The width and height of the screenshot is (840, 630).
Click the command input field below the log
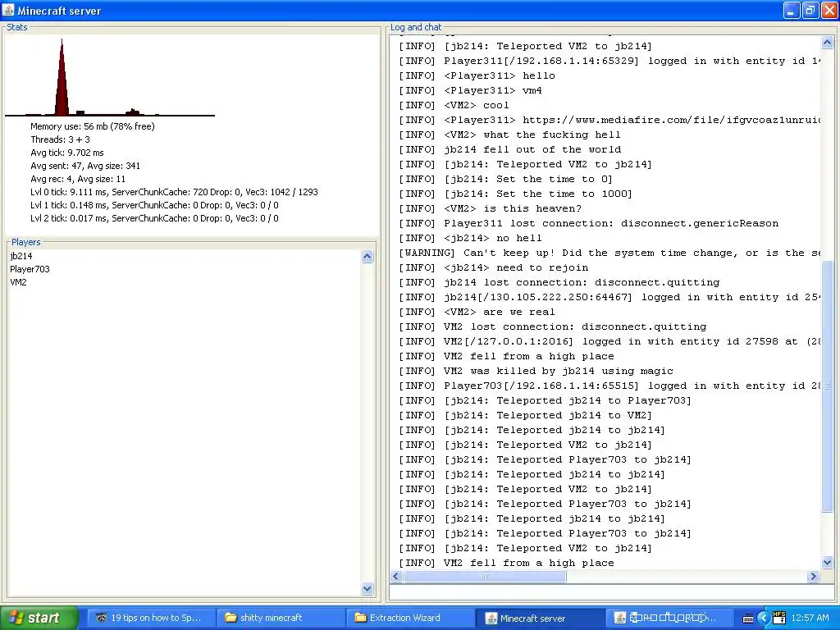611,592
